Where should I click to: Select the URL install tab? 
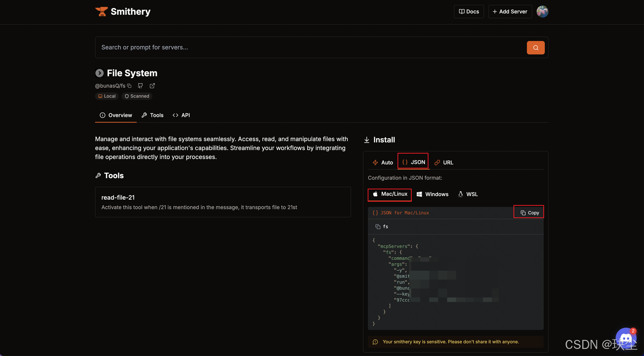pos(444,163)
